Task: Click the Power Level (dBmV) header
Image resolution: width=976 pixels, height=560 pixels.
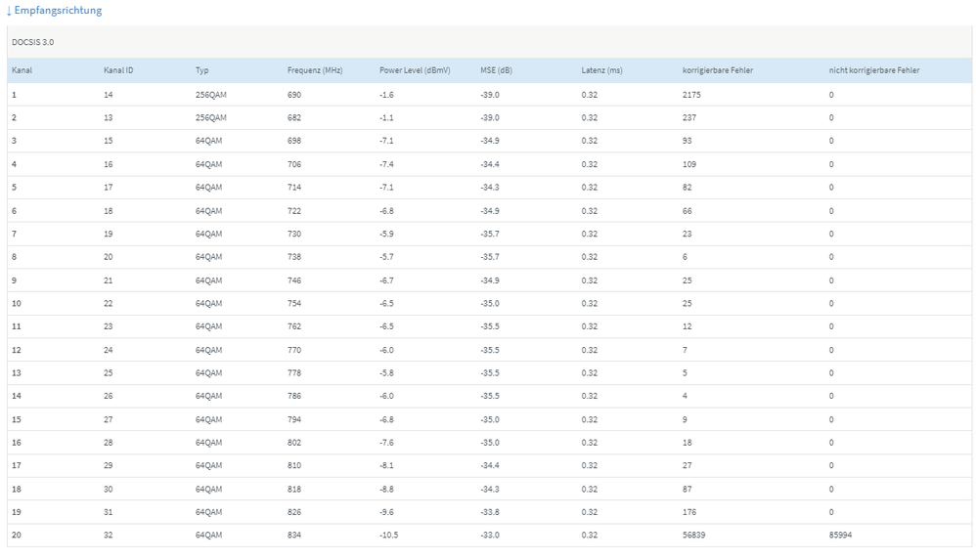Action: click(x=415, y=70)
